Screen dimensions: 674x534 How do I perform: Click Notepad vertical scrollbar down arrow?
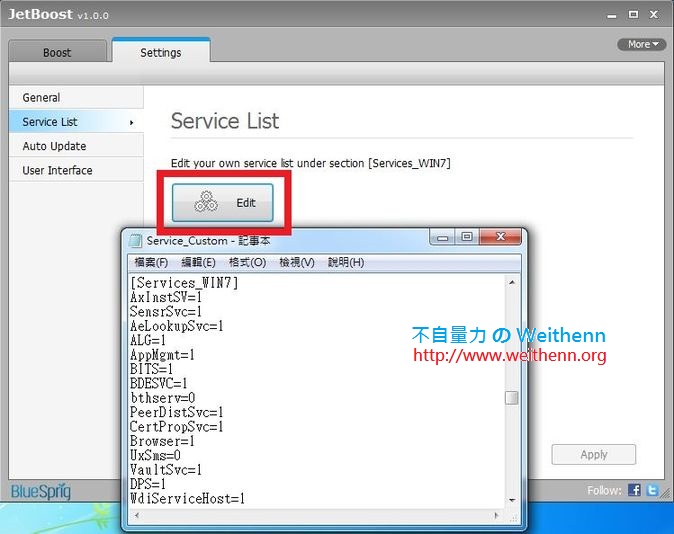pos(512,500)
